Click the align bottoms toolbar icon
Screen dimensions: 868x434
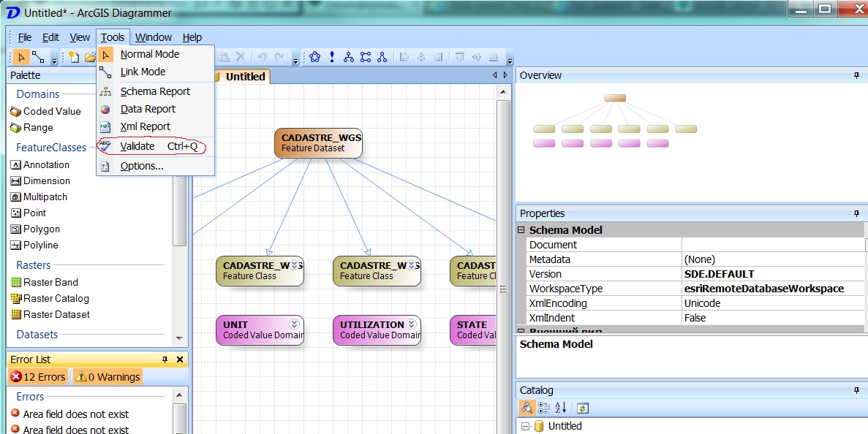point(494,56)
